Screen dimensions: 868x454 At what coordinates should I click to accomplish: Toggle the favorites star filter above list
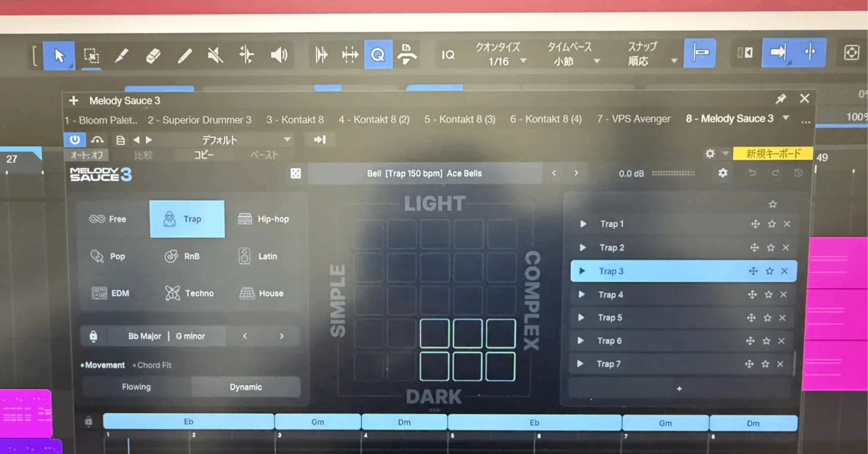click(773, 204)
